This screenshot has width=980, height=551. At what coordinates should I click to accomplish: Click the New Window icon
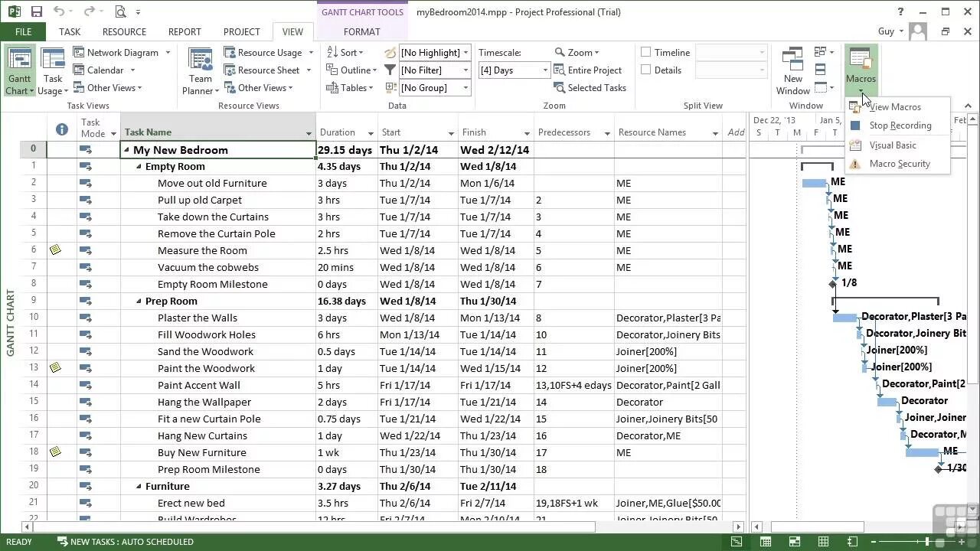pos(793,60)
